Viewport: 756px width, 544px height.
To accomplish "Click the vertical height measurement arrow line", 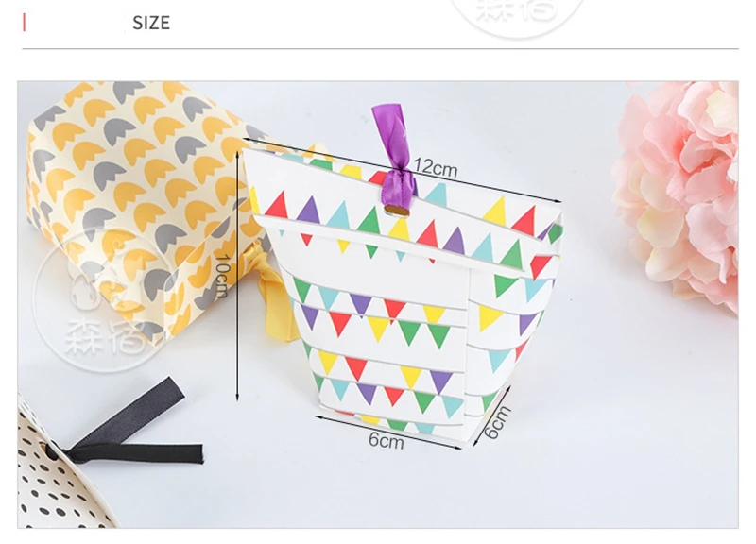I will (237, 276).
